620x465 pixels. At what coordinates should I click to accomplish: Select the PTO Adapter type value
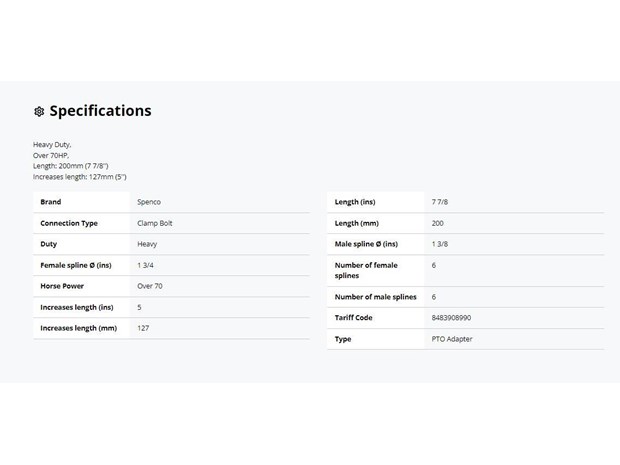(x=452, y=339)
